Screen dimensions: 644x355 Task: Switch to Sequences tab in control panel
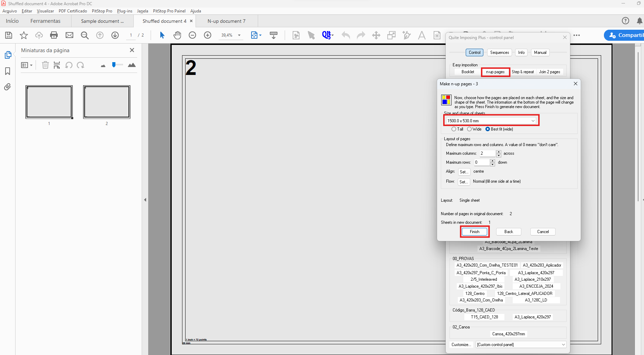tap(499, 52)
